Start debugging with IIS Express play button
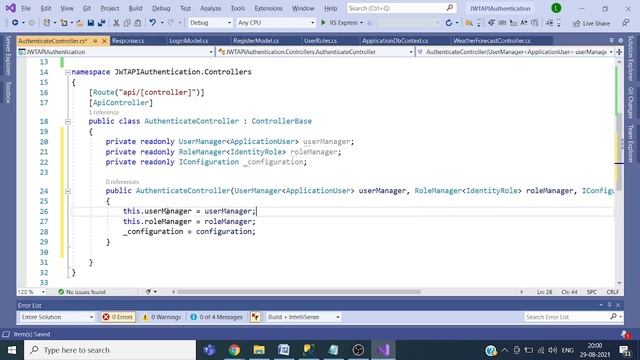The width and height of the screenshot is (640, 360). click(323, 23)
